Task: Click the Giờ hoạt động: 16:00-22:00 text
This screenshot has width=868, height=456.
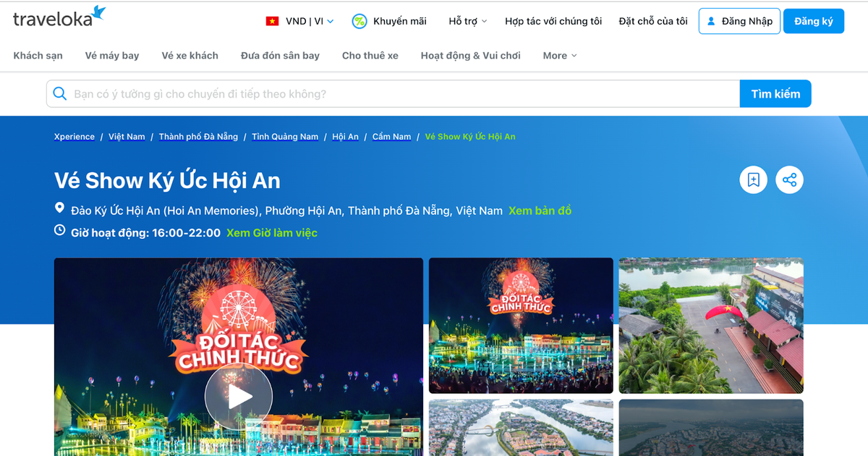Action: pyautogui.click(x=145, y=232)
